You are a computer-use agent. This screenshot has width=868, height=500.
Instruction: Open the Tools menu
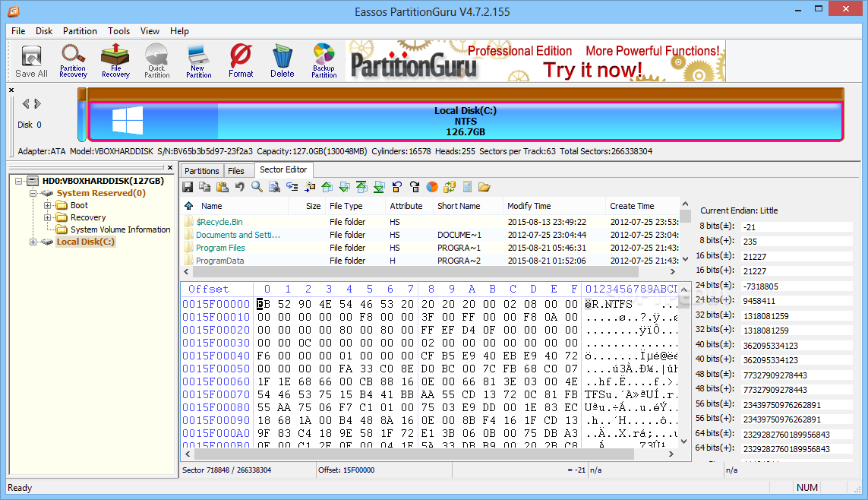click(118, 31)
